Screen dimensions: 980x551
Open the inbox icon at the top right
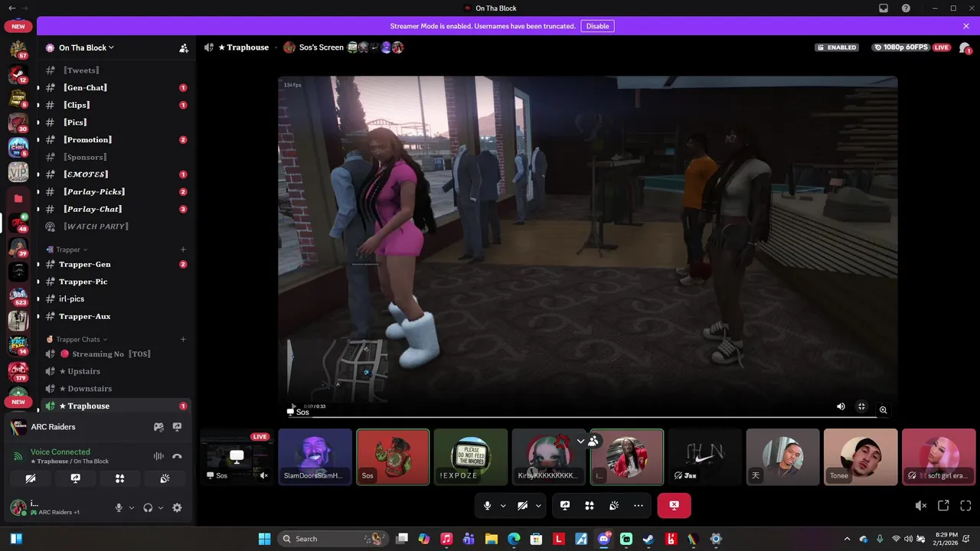[884, 8]
